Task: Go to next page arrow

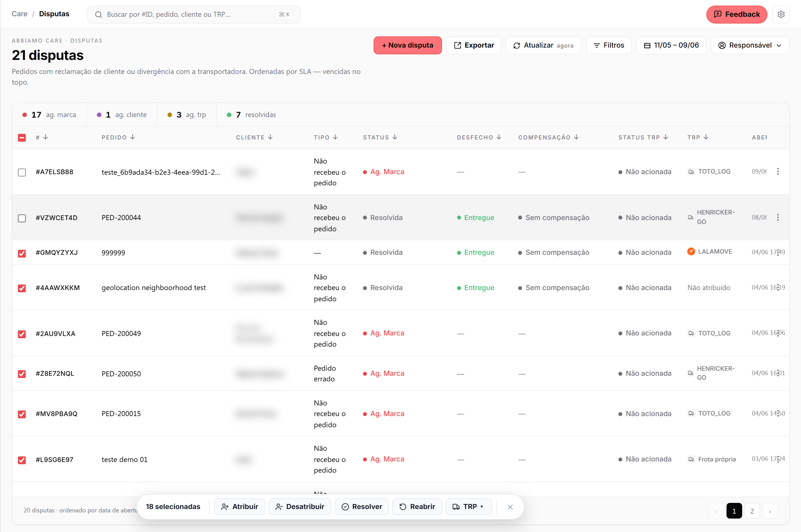Action: click(770, 511)
